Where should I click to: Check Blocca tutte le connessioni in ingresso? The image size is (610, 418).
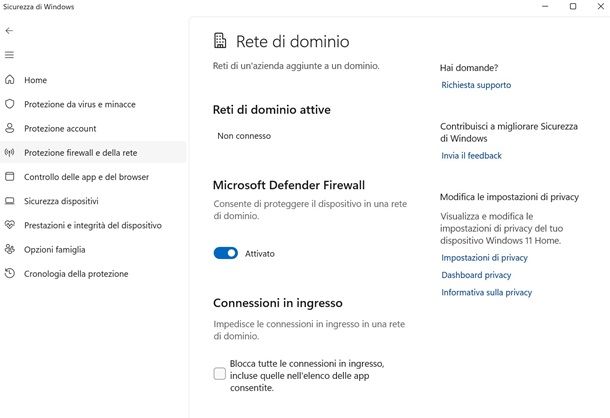click(219, 374)
